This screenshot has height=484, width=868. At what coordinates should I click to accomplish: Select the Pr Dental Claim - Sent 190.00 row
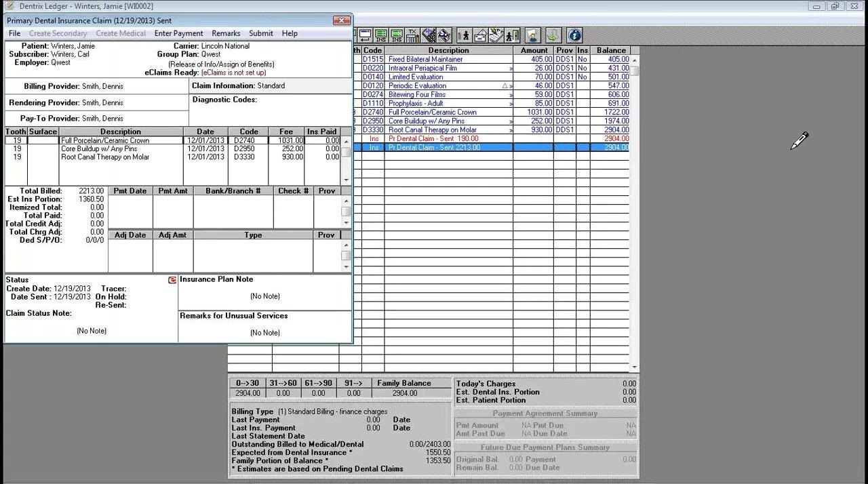(x=492, y=138)
